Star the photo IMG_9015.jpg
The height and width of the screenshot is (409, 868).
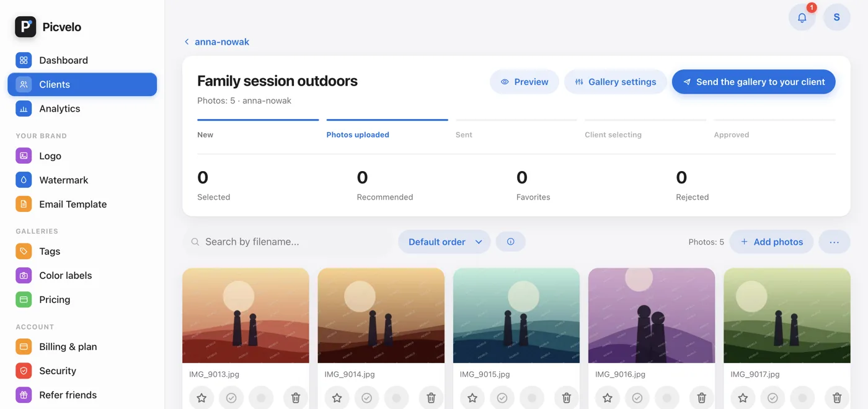[472, 398]
